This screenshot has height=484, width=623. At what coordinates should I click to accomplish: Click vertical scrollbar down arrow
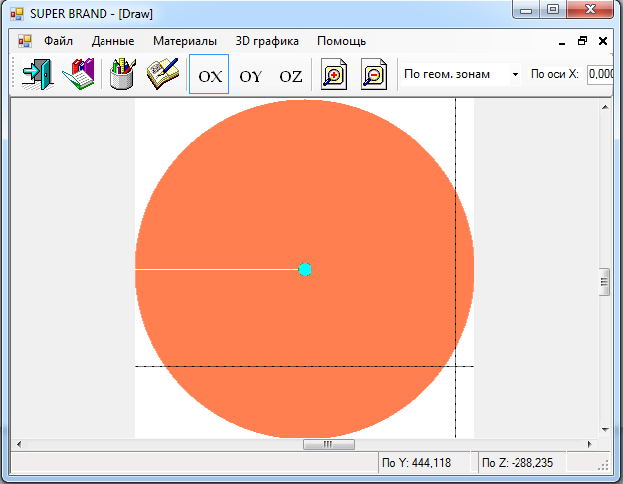click(x=605, y=430)
